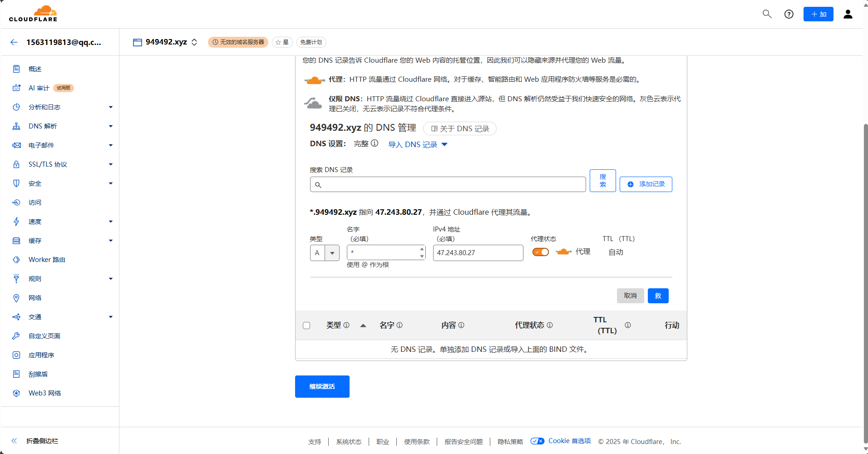Click the + 加 button in header
Screen dimensions: 868x454
pyautogui.click(x=818, y=14)
